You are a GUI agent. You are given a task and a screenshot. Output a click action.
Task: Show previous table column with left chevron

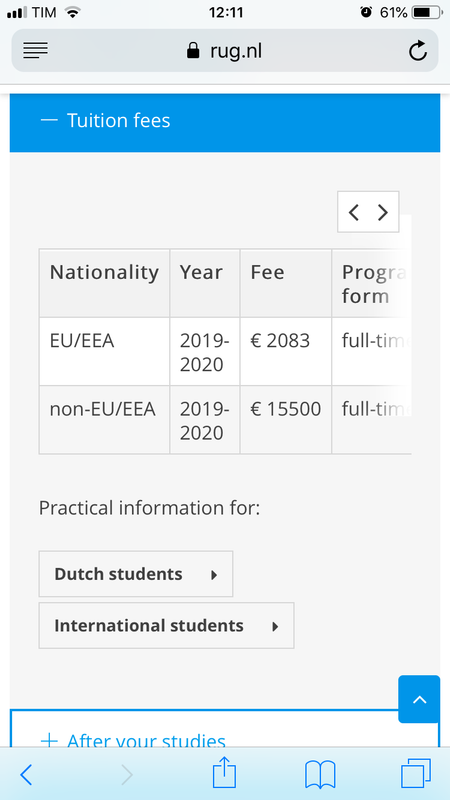click(354, 212)
